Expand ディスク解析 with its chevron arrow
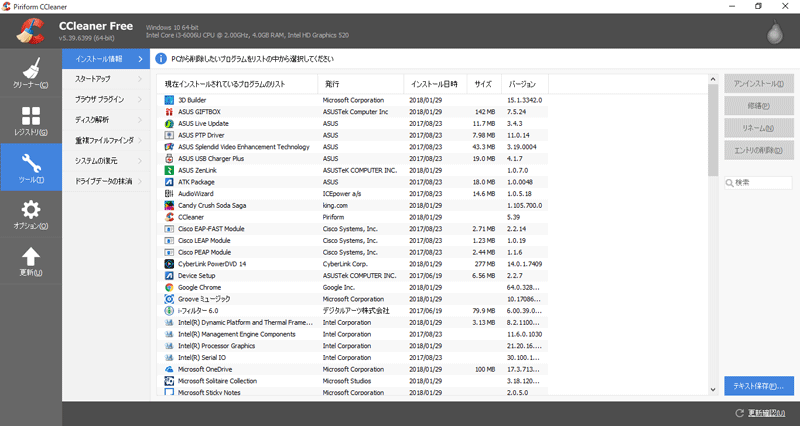The width and height of the screenshot is (800, 426). pyautogui.click(x=140, y=120)
